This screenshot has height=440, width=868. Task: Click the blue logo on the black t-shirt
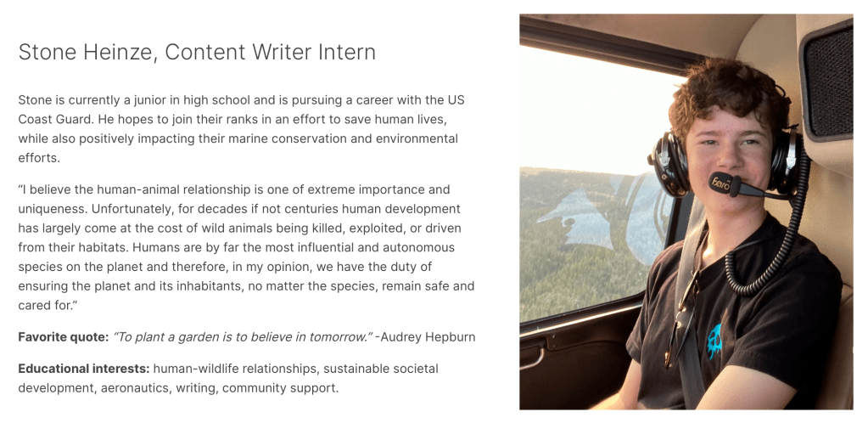tap(715, 338)
